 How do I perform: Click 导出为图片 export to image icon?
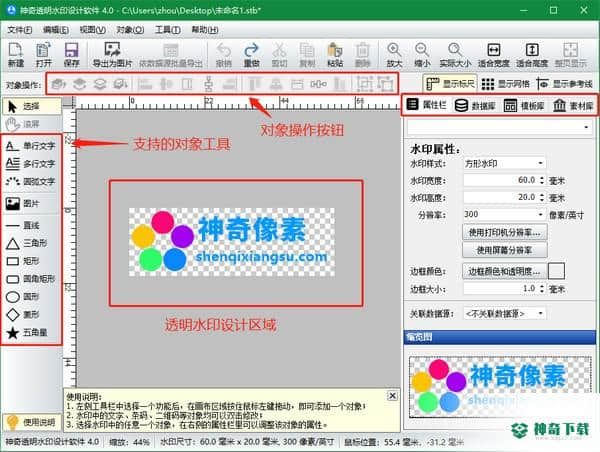112,55
